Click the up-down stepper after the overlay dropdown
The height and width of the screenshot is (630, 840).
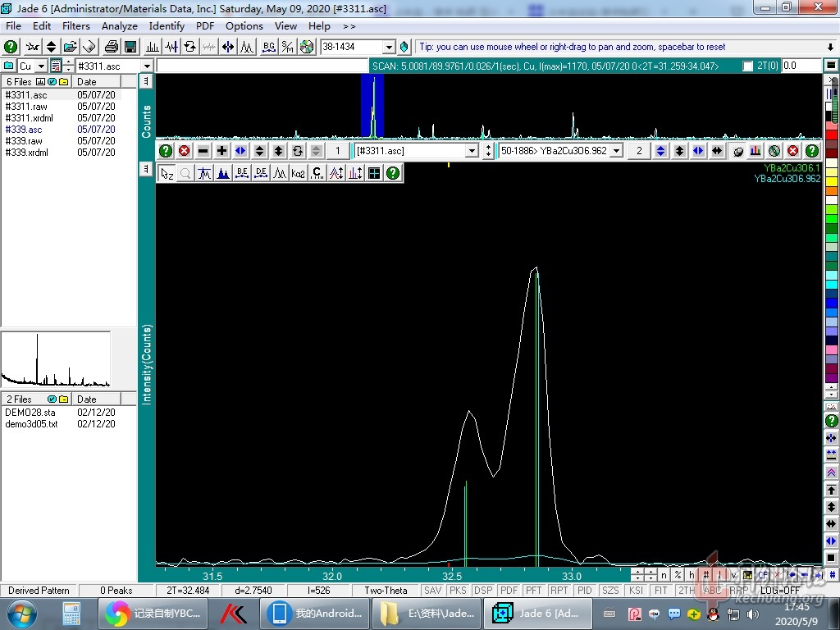click(488, 151)
